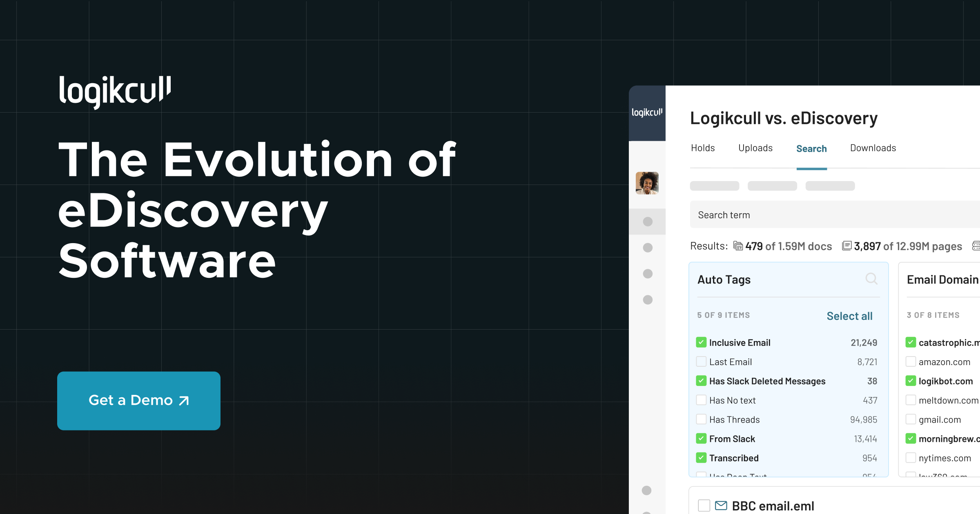Enable the Has Threads checkbox
This screenshot has width=980, height=514.
(x=701, y=419)
